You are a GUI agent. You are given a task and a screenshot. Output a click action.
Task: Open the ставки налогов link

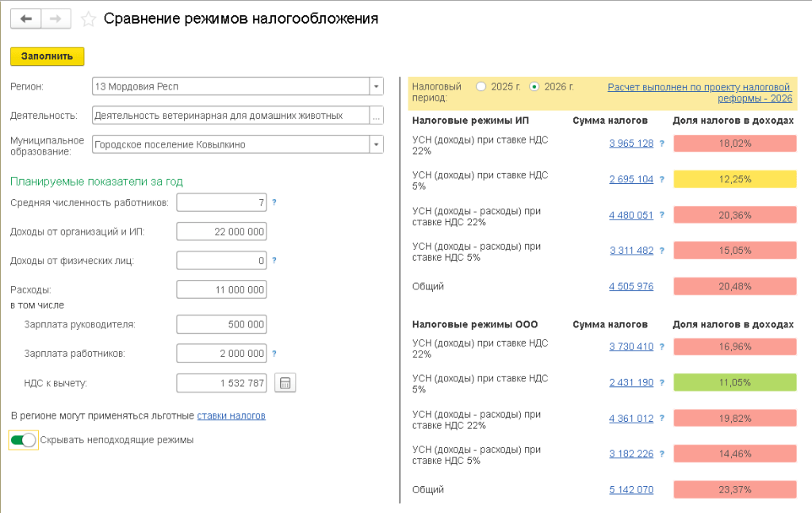pyautogui.click(x=231, y=415)
